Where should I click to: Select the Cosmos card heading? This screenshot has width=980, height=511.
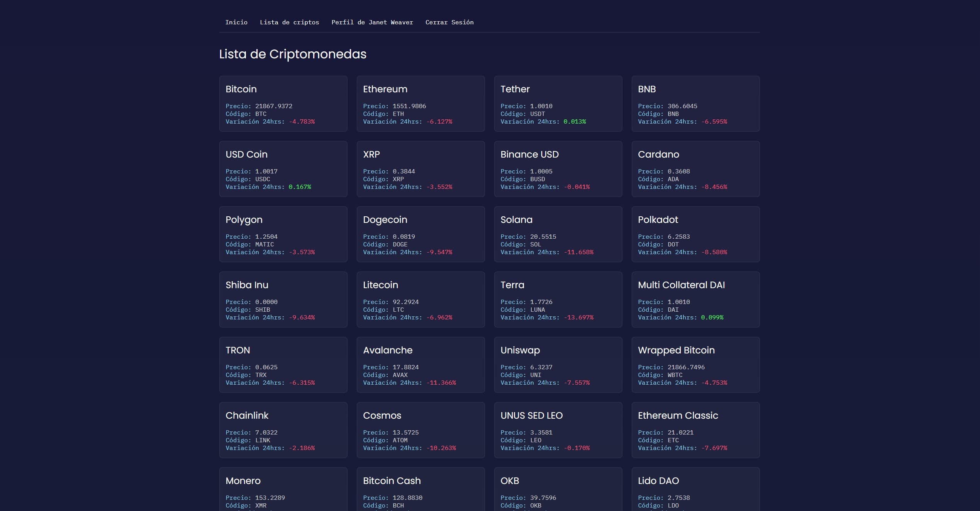pyautogui.click(x=382, y=416)
